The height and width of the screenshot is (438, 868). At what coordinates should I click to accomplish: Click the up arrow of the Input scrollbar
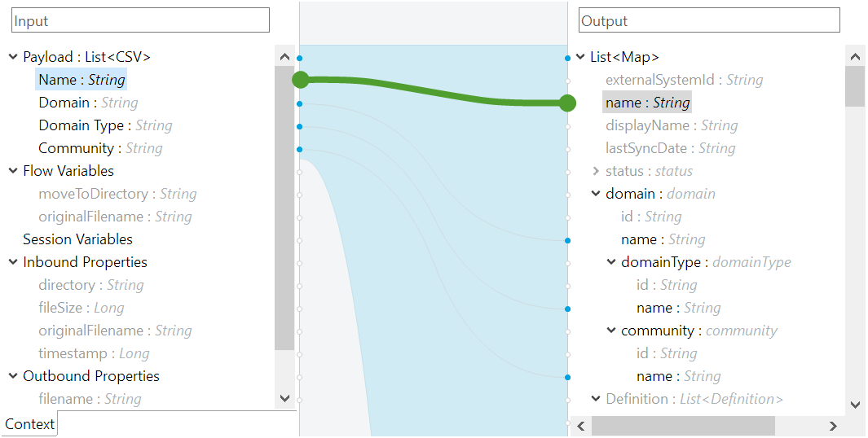[x=284, y=56]
